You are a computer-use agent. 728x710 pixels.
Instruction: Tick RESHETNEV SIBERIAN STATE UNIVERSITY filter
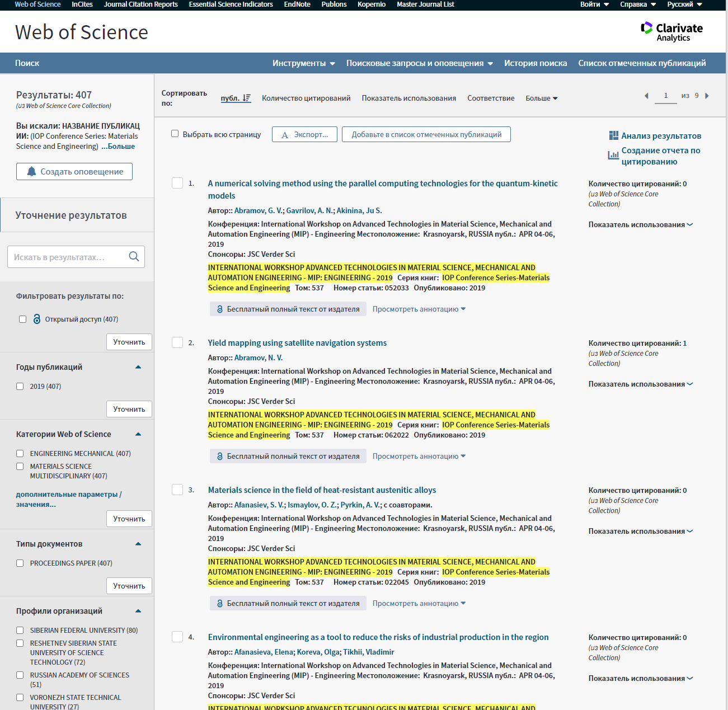click(x=20, y=643)
